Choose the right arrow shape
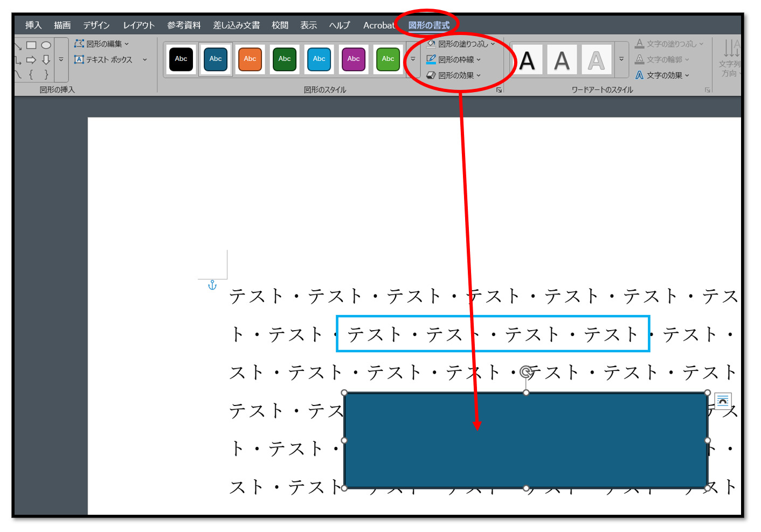761x532 pixels. pos(31,60)
